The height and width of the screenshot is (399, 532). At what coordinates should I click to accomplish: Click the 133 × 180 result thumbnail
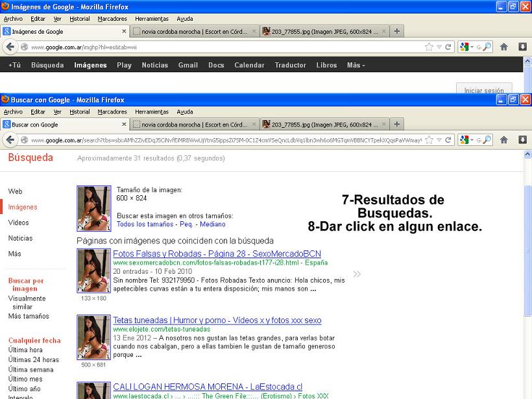(x=93, y=271)
